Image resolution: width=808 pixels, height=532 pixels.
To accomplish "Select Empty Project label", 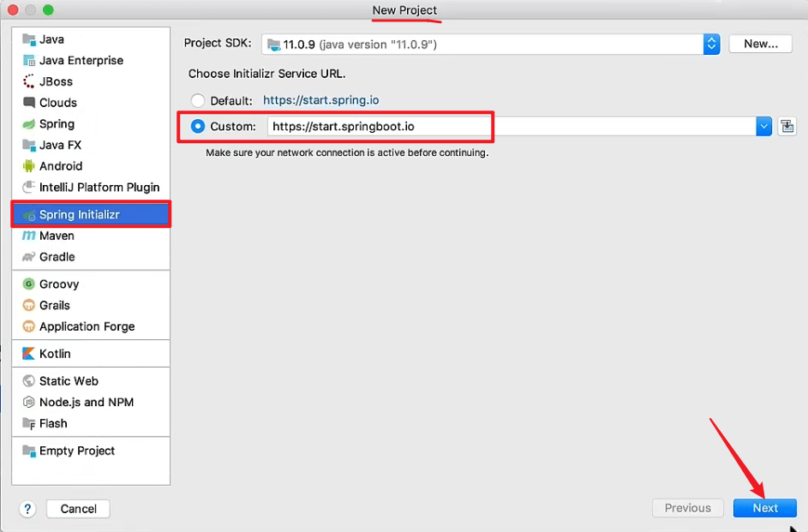I will [77, 451].
